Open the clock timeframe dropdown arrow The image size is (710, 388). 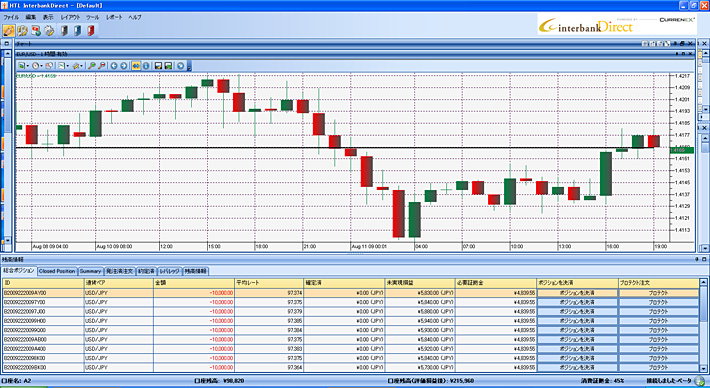(41, 66)
